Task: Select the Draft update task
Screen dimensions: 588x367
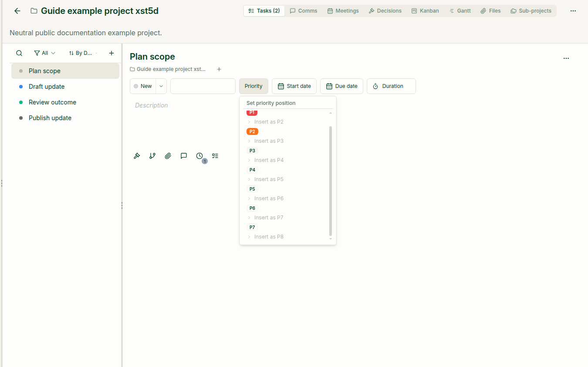Action: pyautogui.click(x=65, y=87)
